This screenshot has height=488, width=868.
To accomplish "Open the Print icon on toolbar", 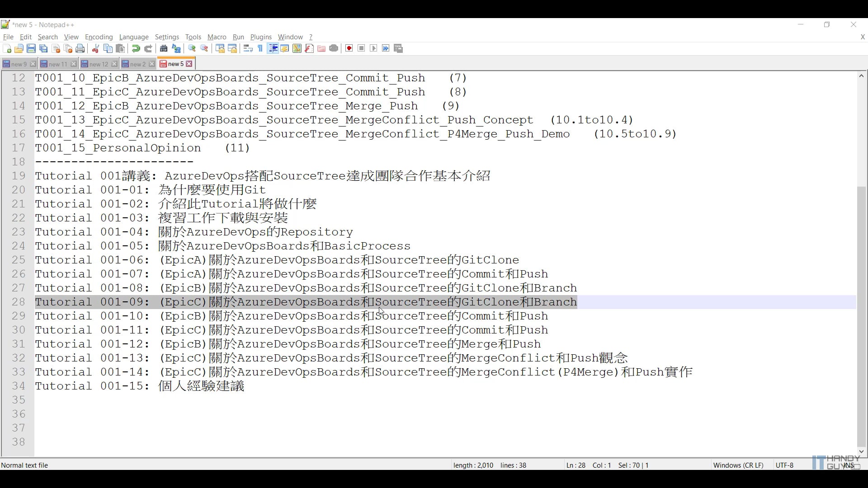I will click(79, 48).
